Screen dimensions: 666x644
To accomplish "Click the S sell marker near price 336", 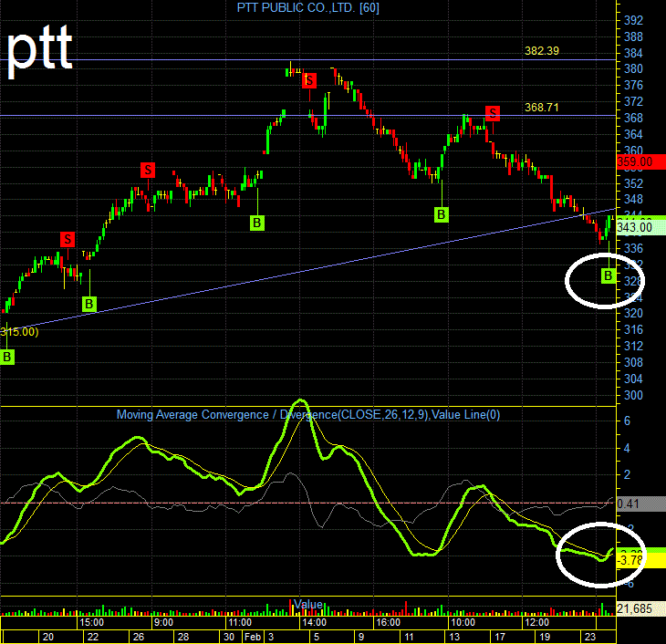I will click(68, 239).
